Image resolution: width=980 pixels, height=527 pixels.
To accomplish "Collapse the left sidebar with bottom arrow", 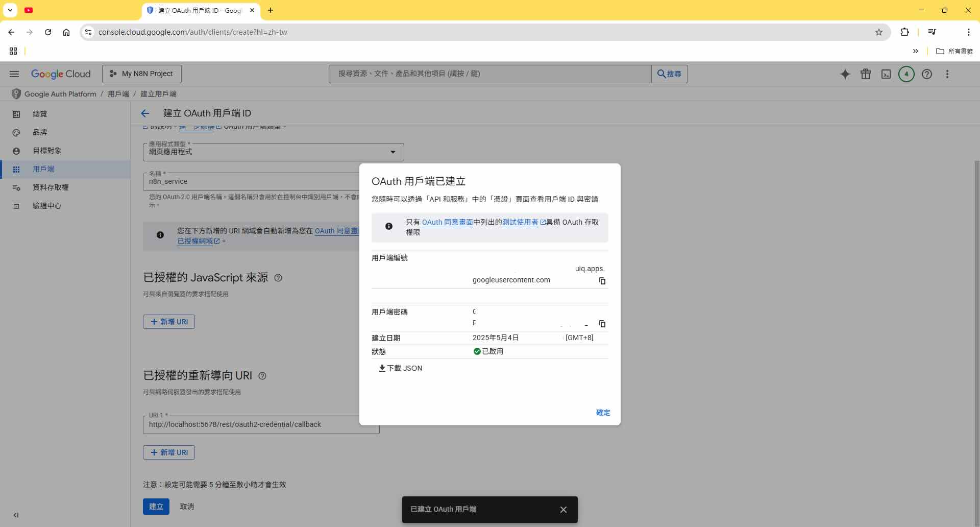I will coord(16,515).
